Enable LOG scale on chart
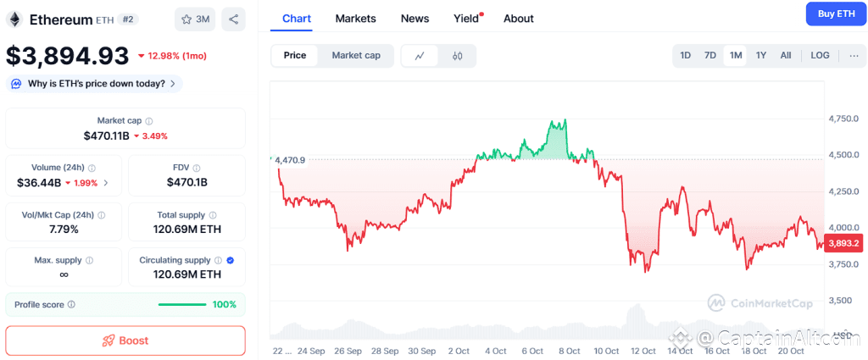 pyautogui.click(x=820, y=56)
